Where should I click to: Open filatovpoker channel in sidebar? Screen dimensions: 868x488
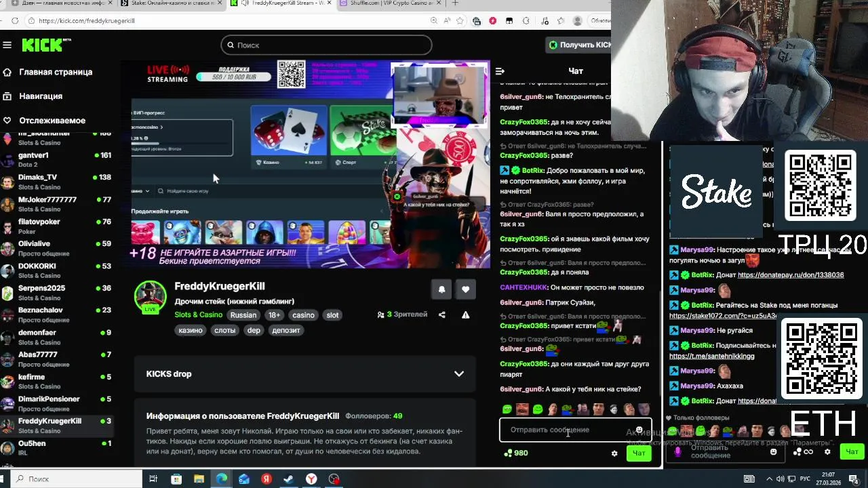[x=56, y=226]
